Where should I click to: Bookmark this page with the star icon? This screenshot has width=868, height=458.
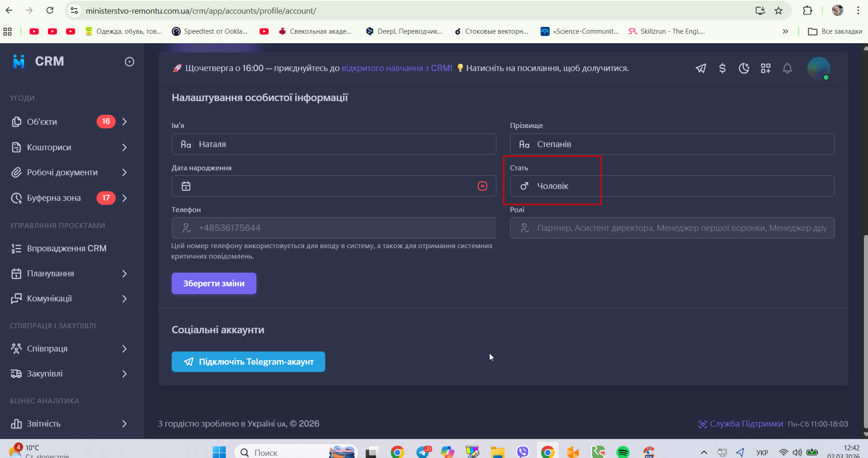click(x=779, y=10)
